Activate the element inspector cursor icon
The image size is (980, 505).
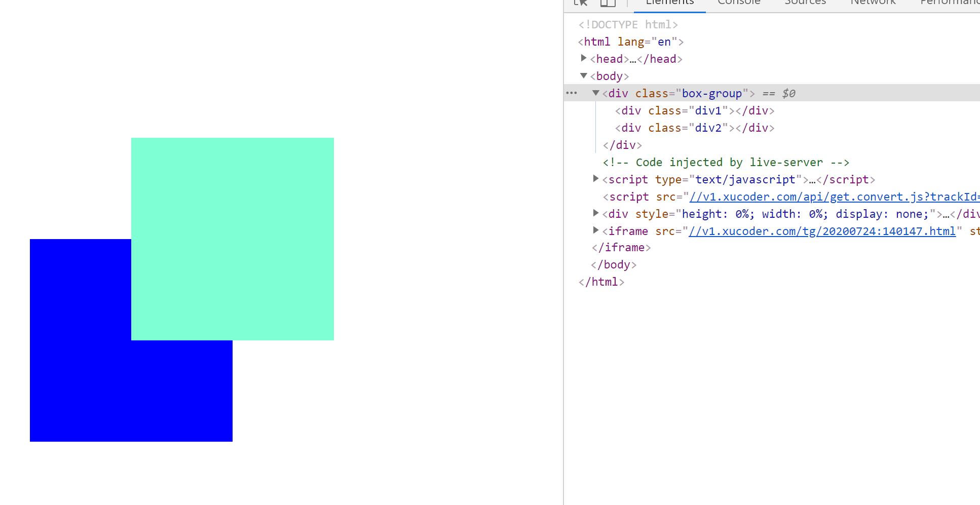[581, 3]
